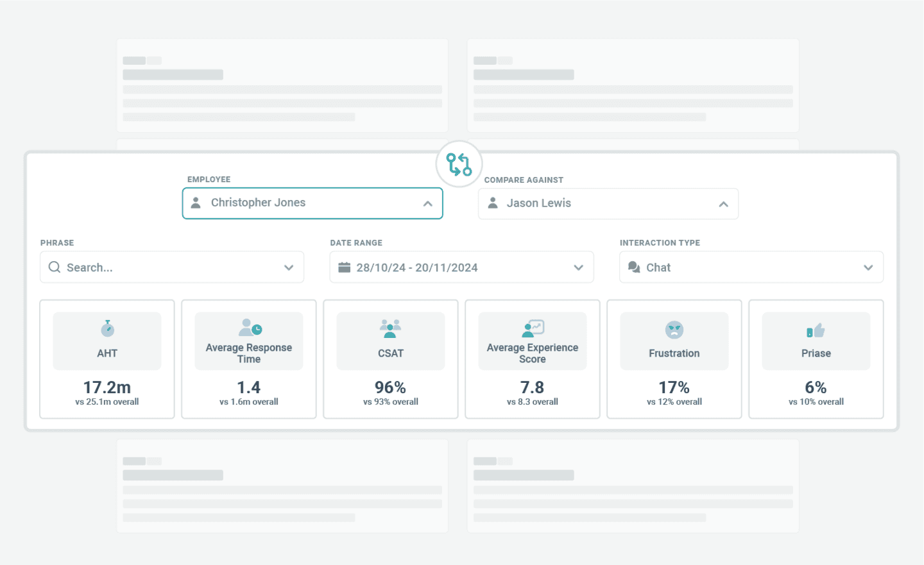The image size is (924, 565).
Task: Click the CSAT people icon
Action: coord(390,328)
